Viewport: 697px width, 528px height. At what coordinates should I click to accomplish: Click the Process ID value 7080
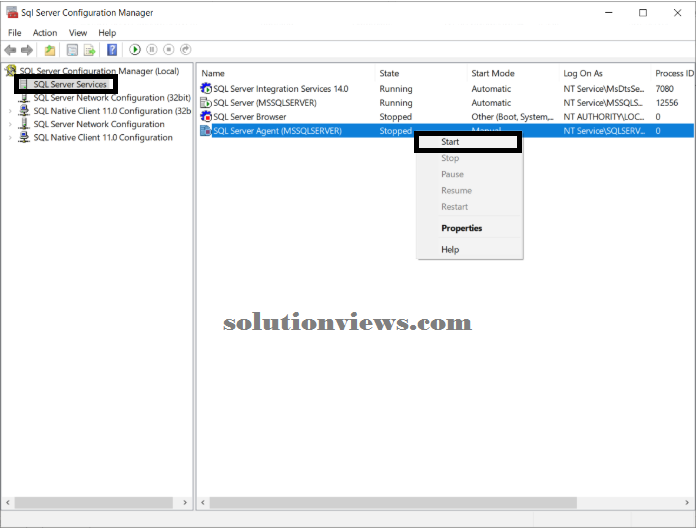tap(665, 88)
